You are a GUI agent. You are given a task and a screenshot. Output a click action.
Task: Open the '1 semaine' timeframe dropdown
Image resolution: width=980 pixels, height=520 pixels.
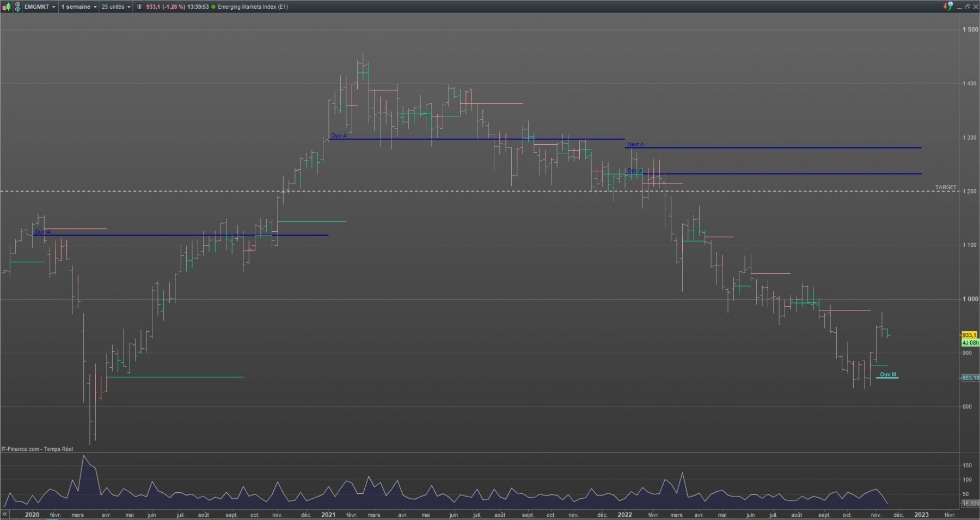pos(79,7)
